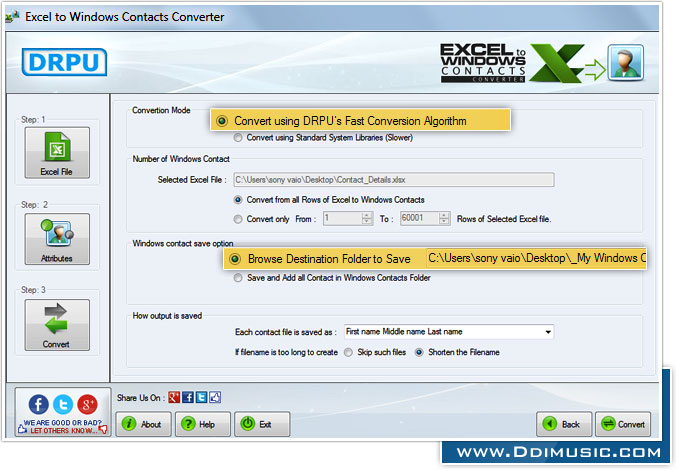Click 'Rows of Selected Excel file.' text
The image size is (677, 470).
click(504, 219)
